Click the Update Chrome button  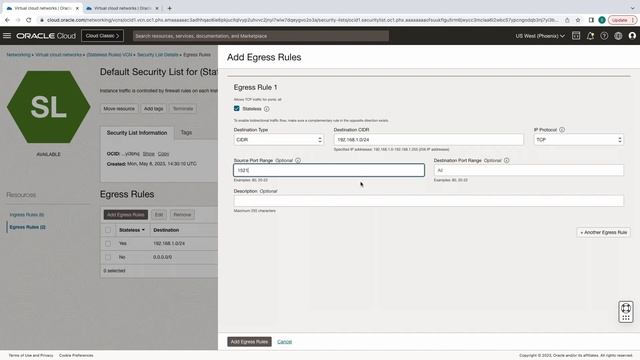[622, 20]
